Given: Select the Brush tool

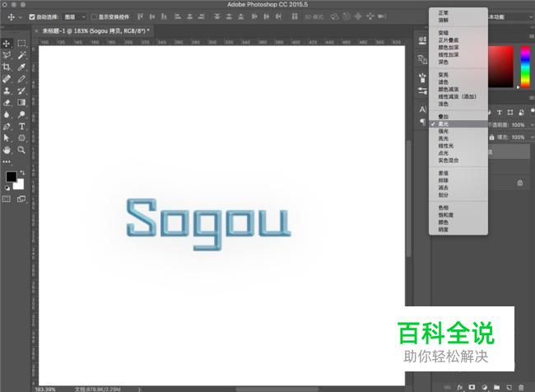Looking at the screenshot, I should pos(21,79).
